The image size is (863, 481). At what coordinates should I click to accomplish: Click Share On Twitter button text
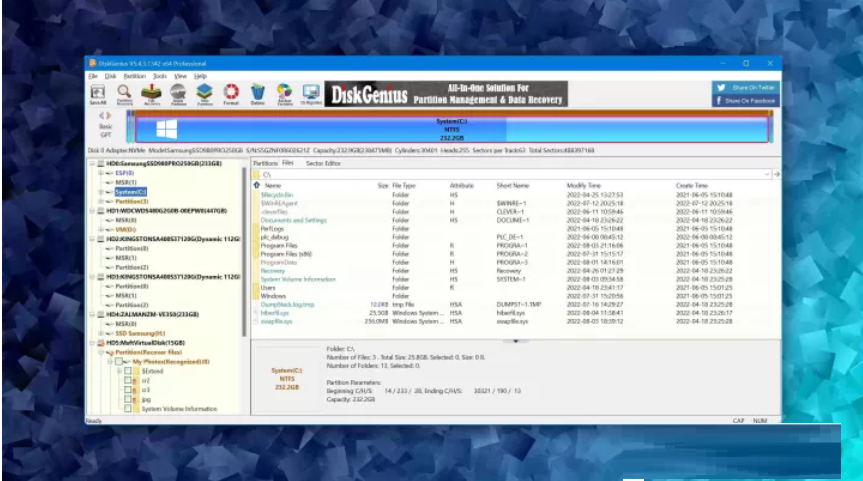[x=753, y=88]
